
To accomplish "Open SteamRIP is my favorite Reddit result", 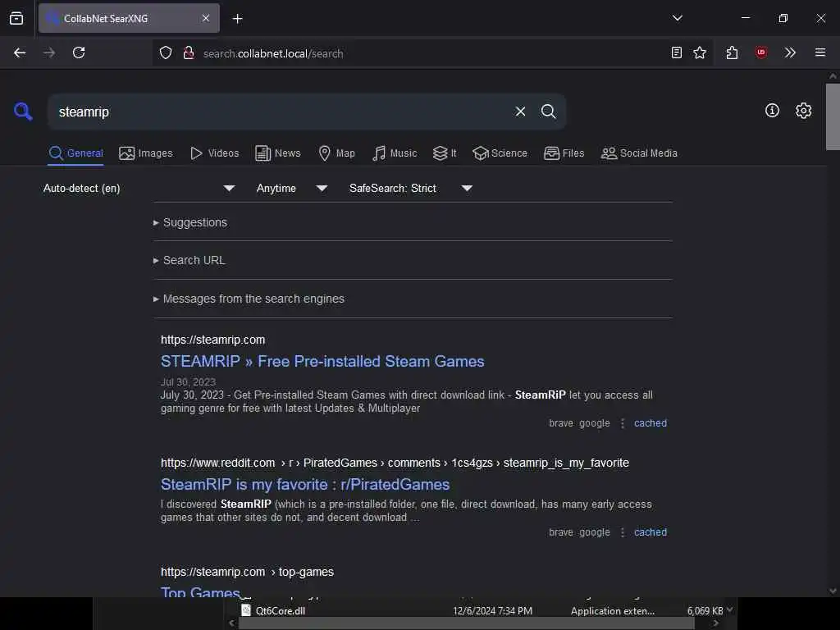I will [305, 484].
